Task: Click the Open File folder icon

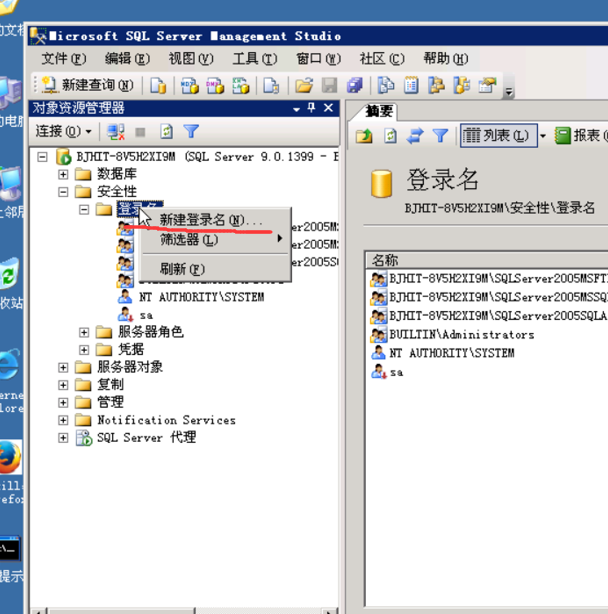Action: 304,85
